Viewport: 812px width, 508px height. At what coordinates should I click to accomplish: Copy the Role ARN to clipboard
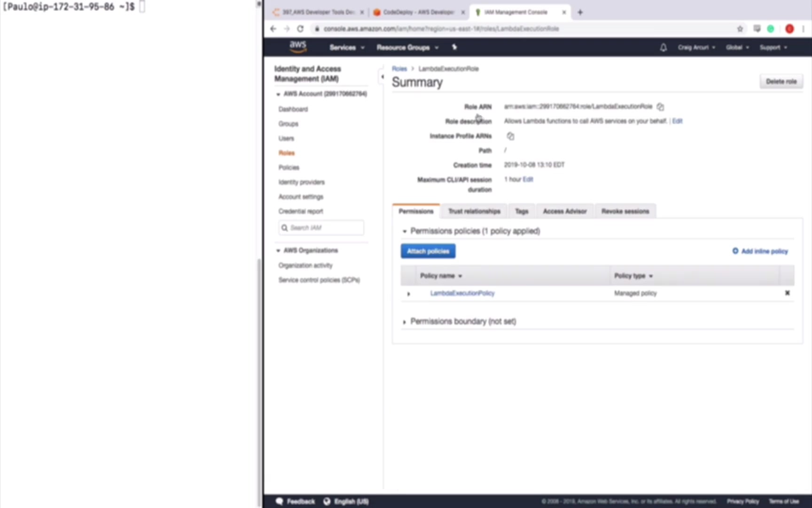point(660,107)
